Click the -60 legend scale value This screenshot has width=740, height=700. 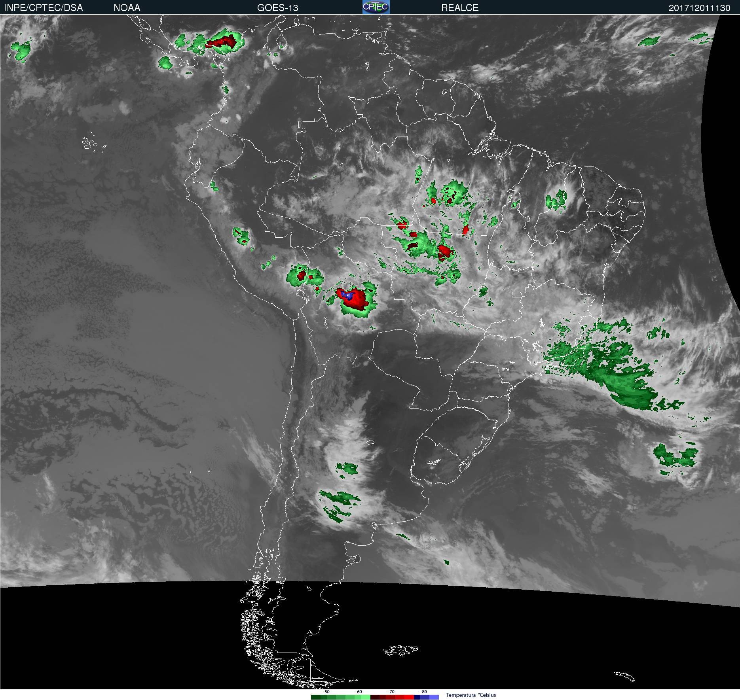(359, 692)
